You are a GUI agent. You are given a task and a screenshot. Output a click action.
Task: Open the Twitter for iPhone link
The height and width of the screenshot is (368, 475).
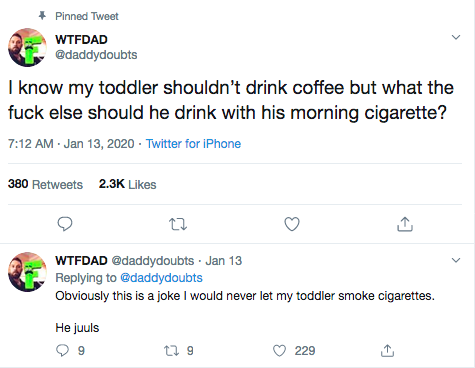click(193, 144)
